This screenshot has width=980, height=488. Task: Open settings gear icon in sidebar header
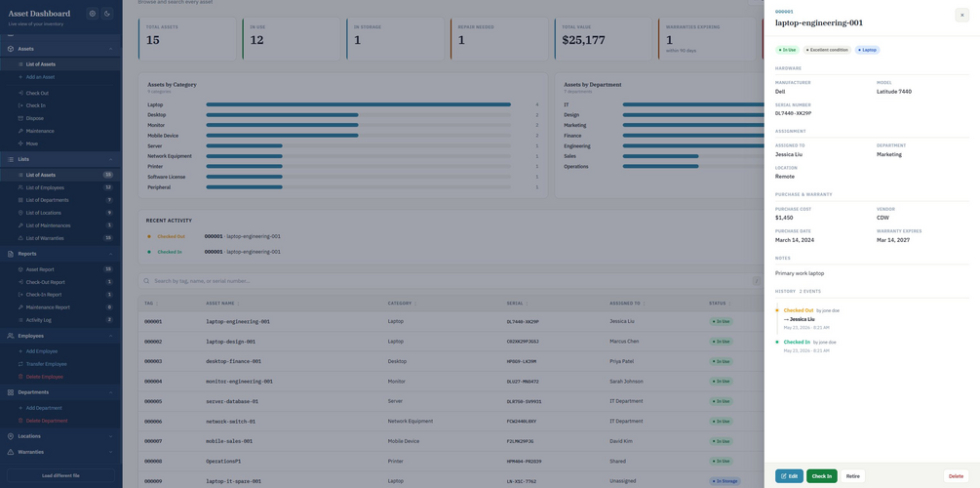tap(93, 13)
